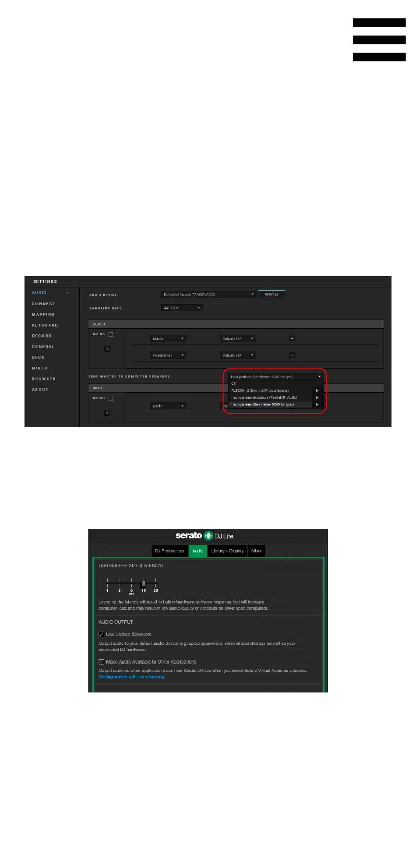416x868 pixels.
Task: Remove the Headphones output row with minus
Action: point(293,355)
